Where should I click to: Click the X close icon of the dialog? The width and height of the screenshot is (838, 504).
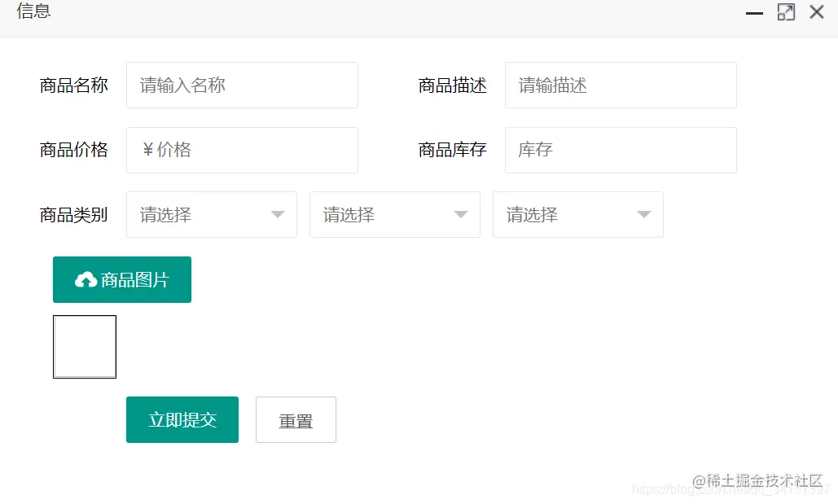pyautogui.click(x=817, y=12)
